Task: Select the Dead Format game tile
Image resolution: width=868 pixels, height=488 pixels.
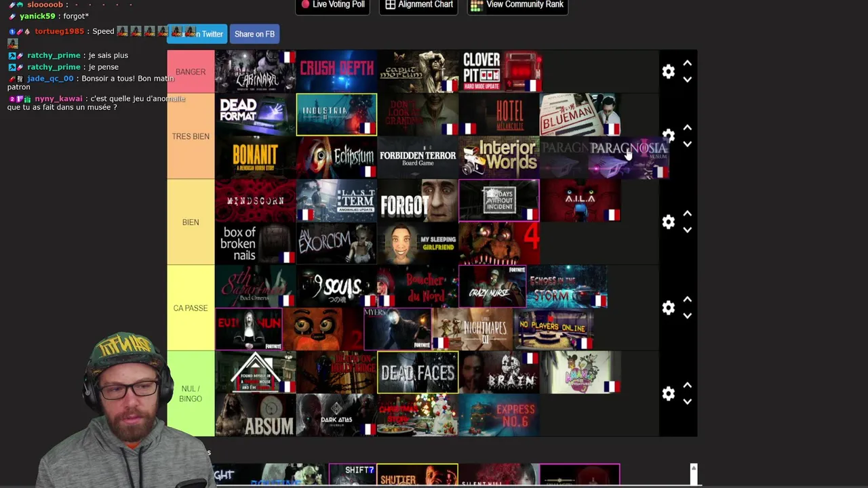Action: point(255,115)
